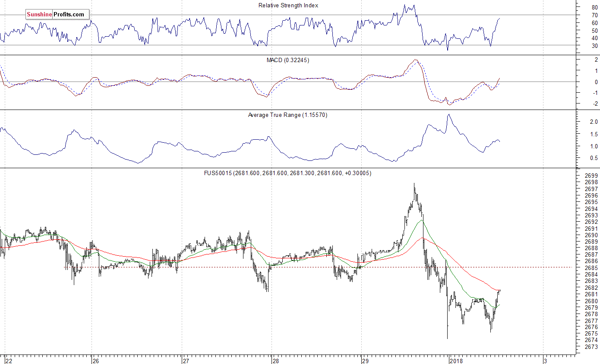
Task: Click the ATR axis value 1.5
Action: coord(594,134)
